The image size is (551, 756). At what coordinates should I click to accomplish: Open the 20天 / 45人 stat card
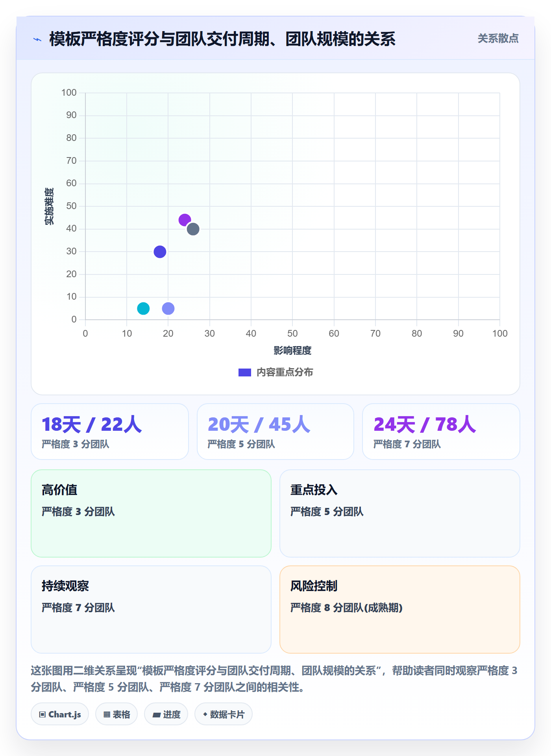pyautogui.click(x=275, y=432)
